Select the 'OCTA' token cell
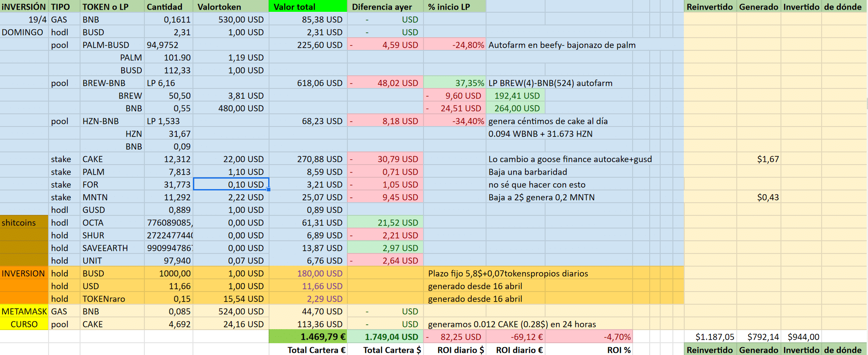 112,222
